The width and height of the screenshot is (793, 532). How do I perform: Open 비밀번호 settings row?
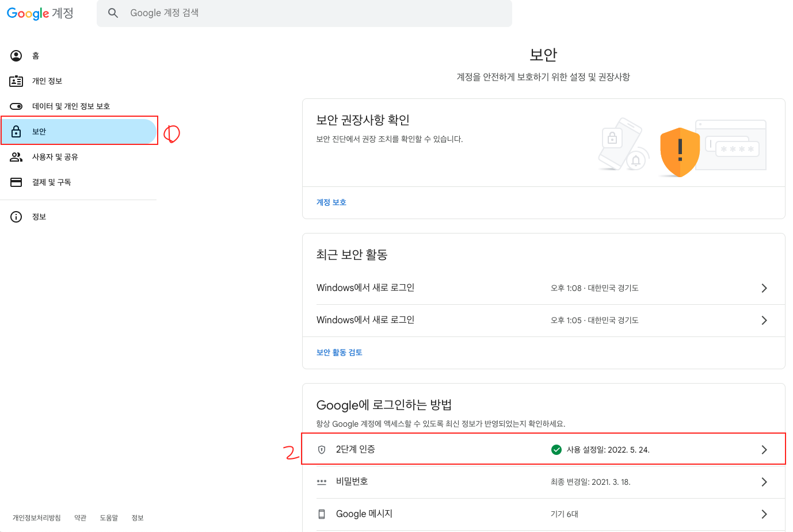click(x=543, y=482)
